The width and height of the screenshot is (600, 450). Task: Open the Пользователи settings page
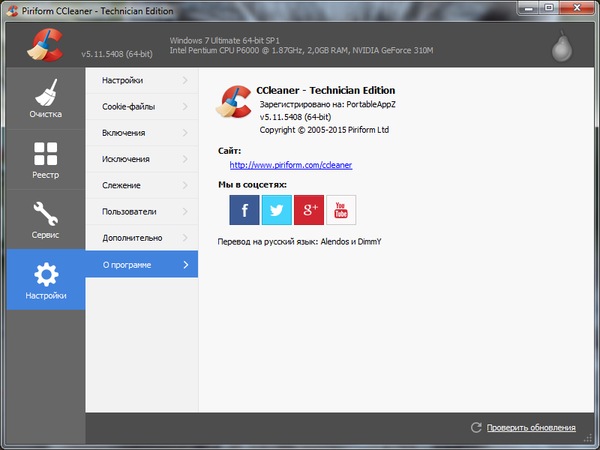[129, 212]
